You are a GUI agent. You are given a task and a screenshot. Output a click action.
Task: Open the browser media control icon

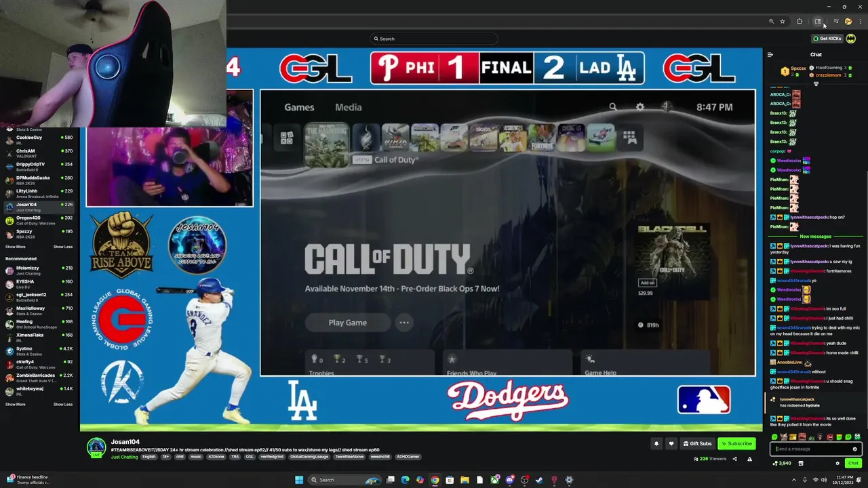point(835,22)
